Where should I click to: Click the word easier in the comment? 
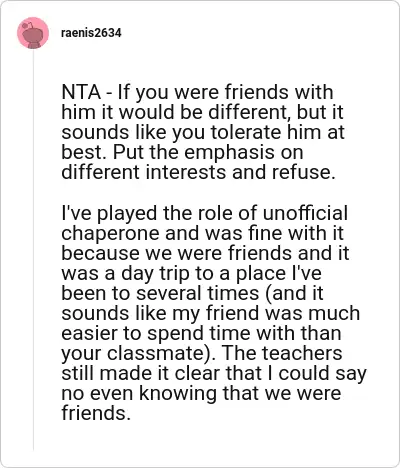(89, 333)
